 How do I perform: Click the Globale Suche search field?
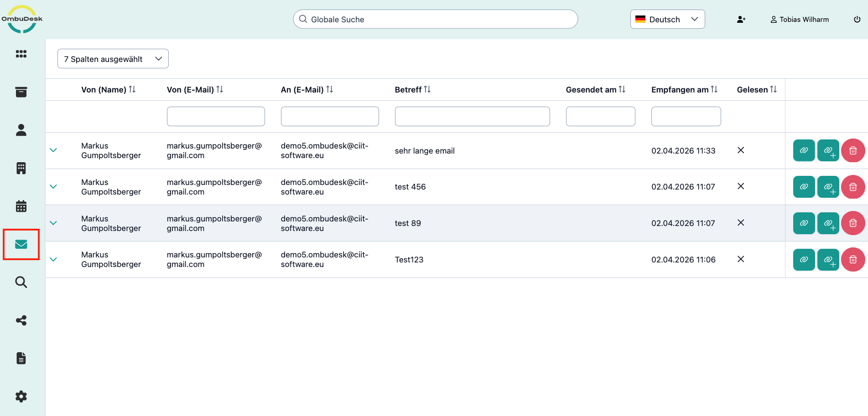436,19
